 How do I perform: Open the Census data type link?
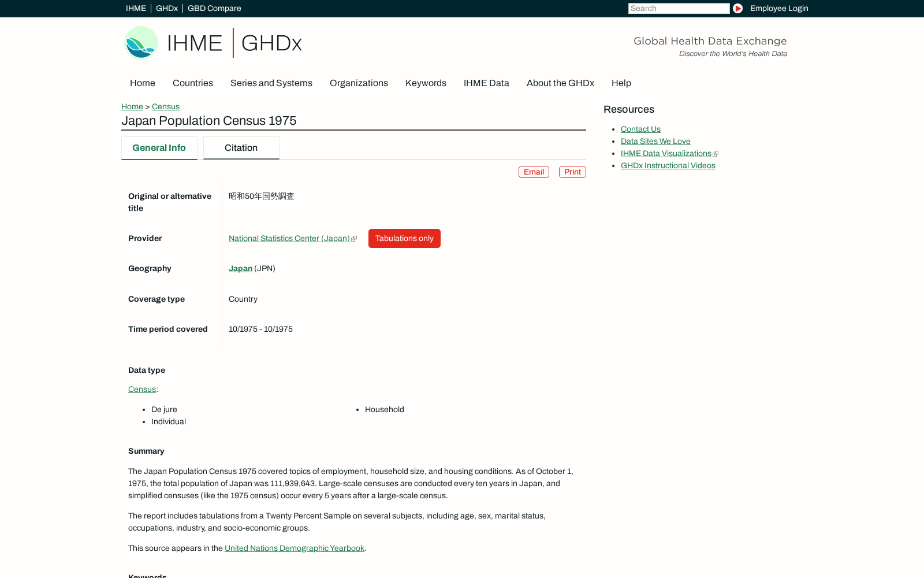coord(142,389)
